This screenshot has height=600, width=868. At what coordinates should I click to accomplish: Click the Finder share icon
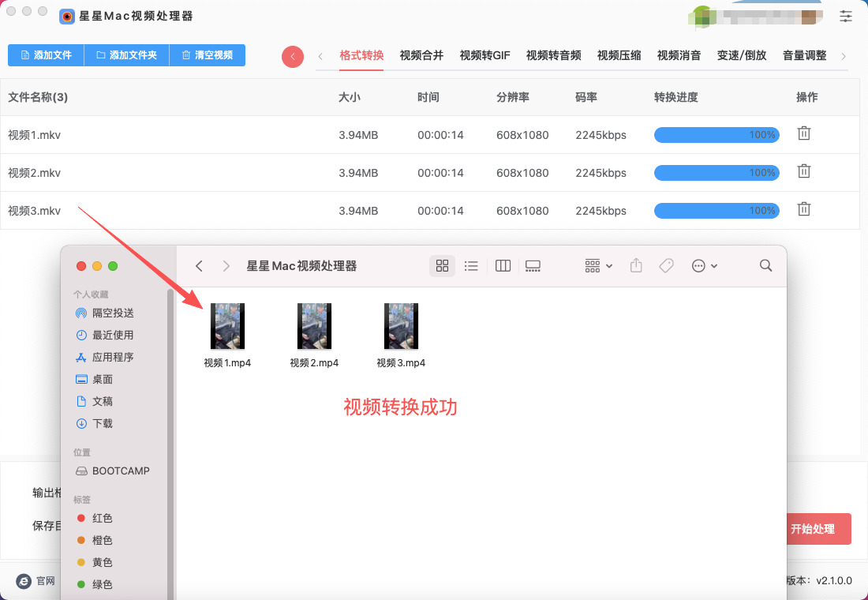coord(636,266)
